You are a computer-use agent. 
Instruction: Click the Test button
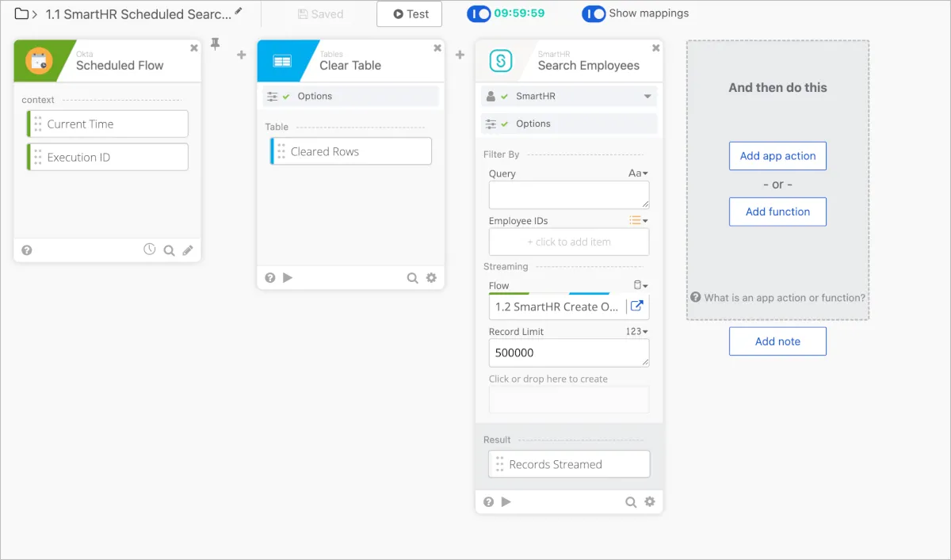pyautogui.click(x=409, y=13)
